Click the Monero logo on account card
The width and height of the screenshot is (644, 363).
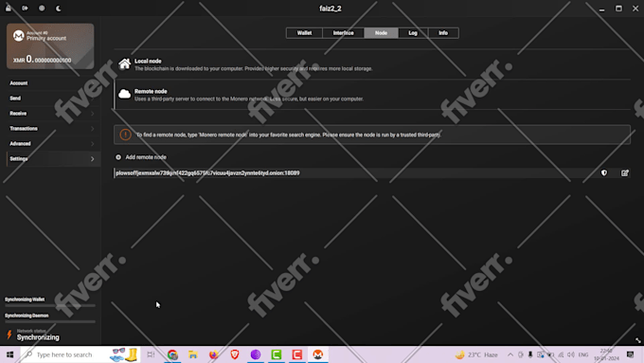(x=19, y=36)
